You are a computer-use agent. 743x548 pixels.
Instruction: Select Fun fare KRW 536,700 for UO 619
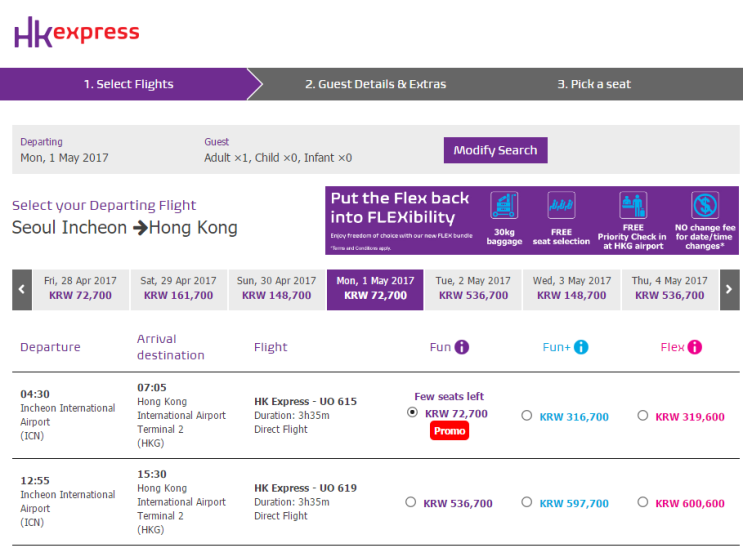click(x=410, y=502)
